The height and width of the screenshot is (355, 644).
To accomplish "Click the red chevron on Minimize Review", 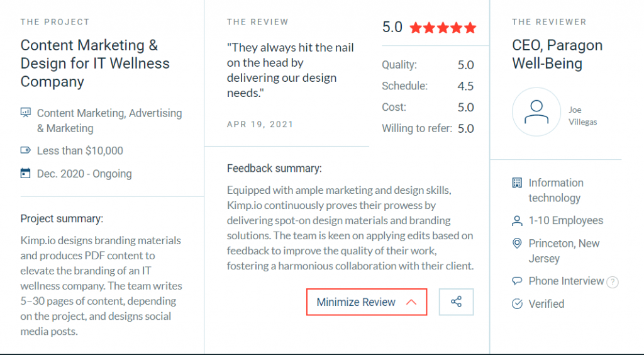I will coord(411,302).
